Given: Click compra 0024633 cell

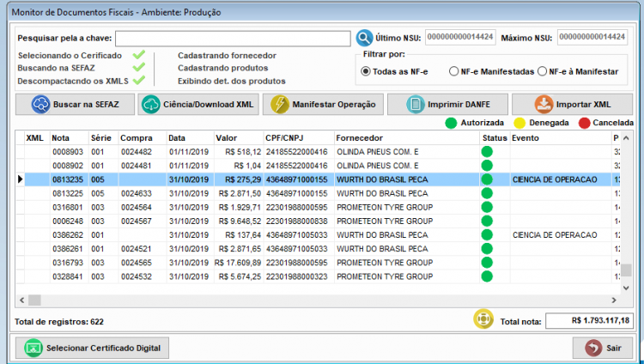Looking at the screenshot, I should (143, 193).
